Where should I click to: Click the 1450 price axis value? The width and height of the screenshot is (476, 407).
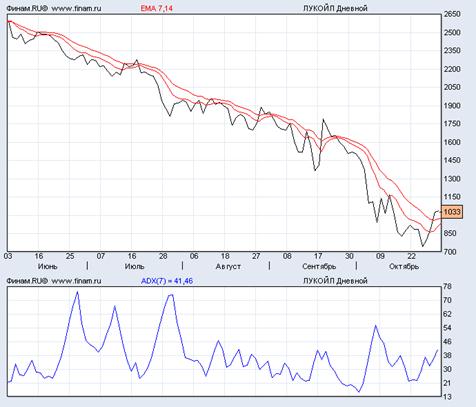pos(452,160)
